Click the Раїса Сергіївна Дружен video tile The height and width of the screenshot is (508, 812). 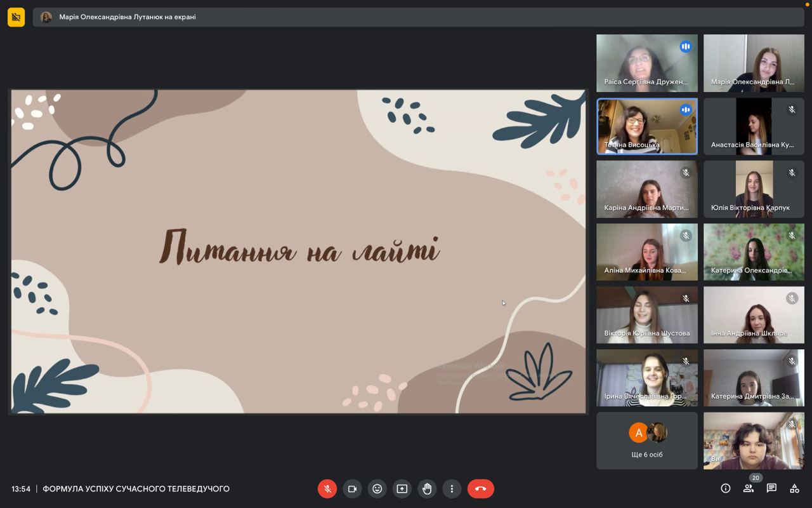[x=647, y=63]
